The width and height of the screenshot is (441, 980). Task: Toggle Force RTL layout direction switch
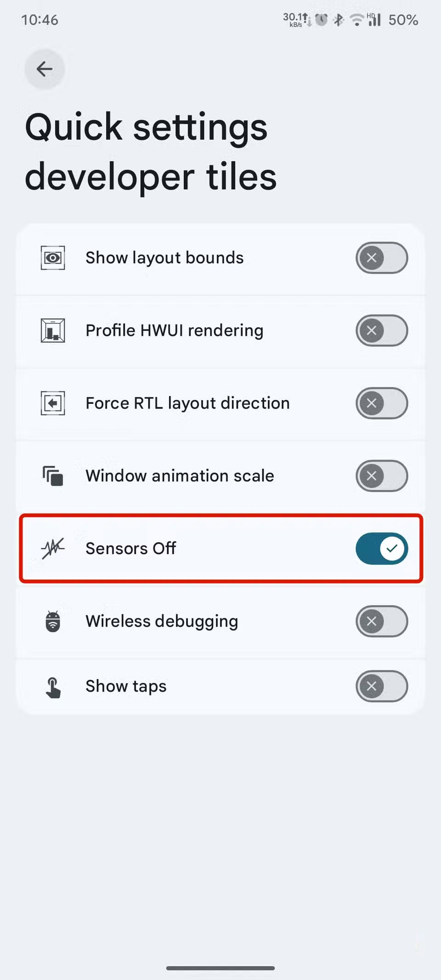[382, 403]
